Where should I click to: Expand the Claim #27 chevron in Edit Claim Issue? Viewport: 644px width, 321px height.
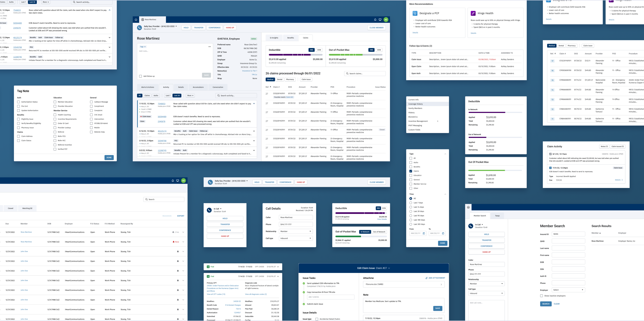(389, 268)
